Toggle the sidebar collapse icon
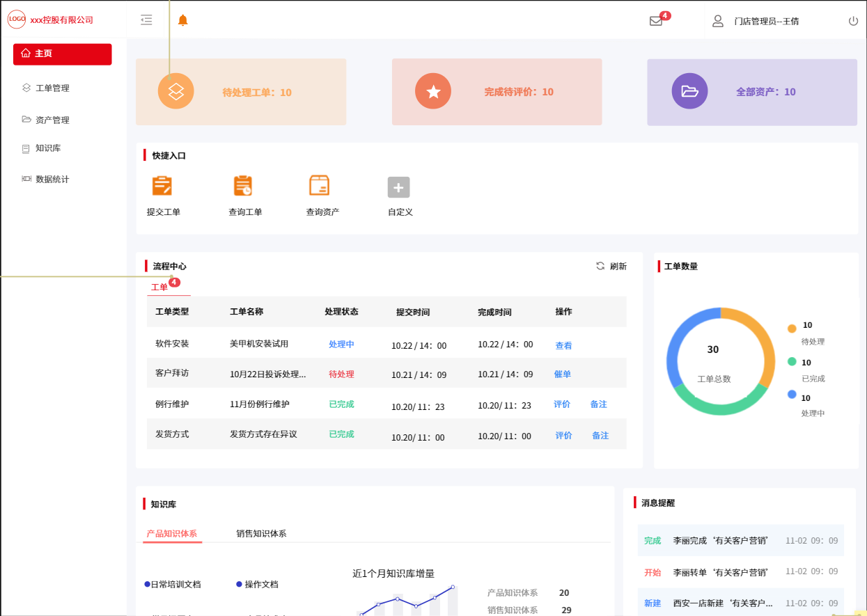The height and width of the screenshot is (616, 867). (x=146, y=19)
